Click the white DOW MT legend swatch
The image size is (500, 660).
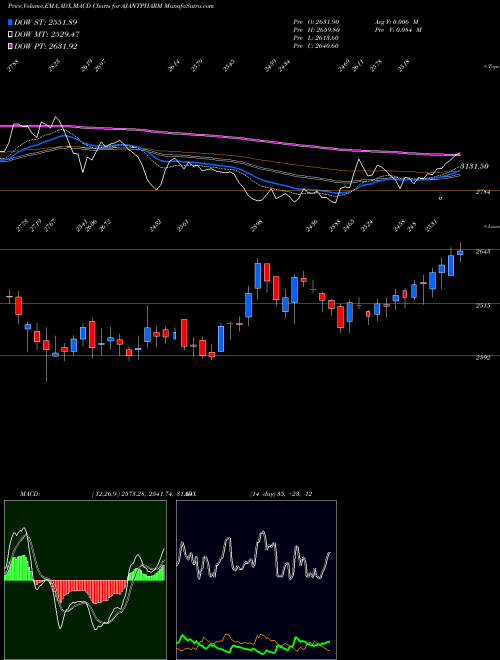coord(10,34)
